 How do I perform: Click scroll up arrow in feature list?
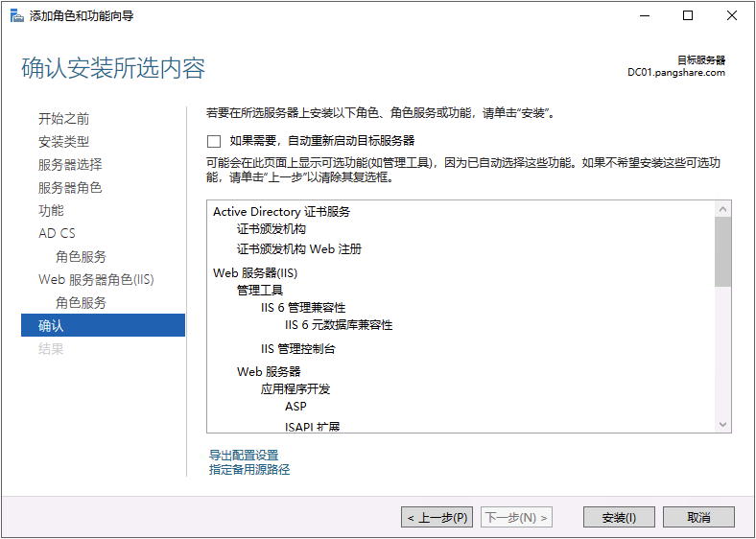click(x=723, y=208)
